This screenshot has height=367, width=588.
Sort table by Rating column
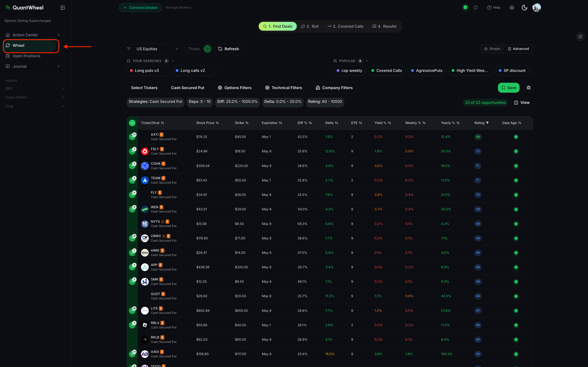click(481, 123)
